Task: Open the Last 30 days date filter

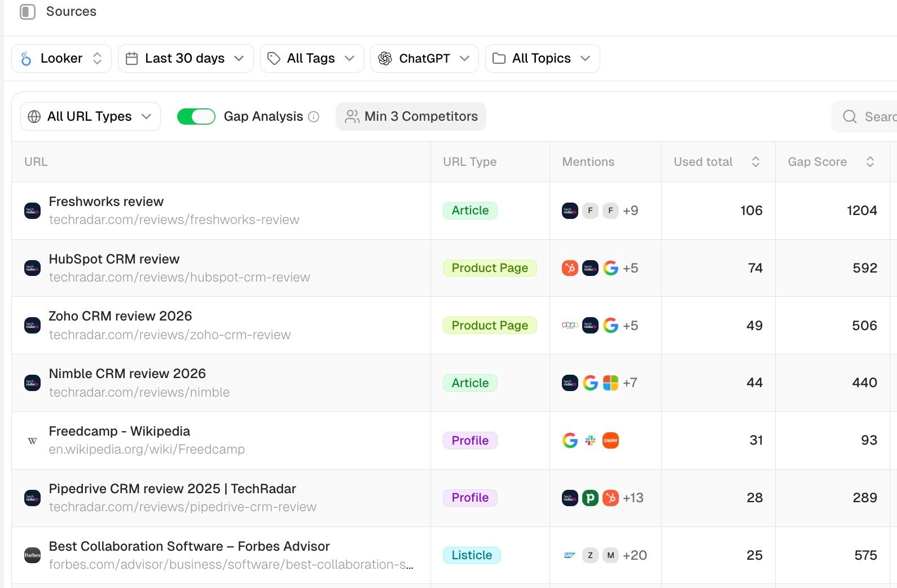Action: [186, 59]
